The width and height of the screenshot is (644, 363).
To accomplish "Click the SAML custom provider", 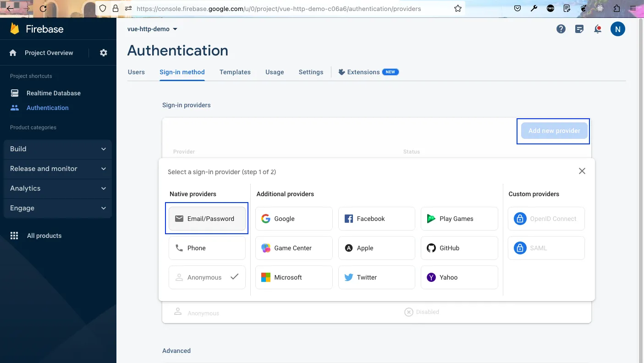I will pyautogui.click(x=546, y=248).
